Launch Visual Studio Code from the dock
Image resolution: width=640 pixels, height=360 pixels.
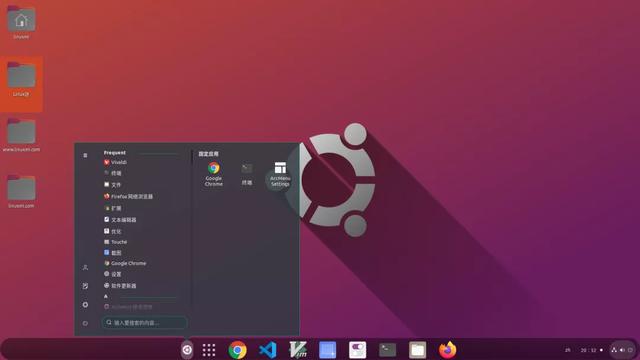tap(268, 350)
